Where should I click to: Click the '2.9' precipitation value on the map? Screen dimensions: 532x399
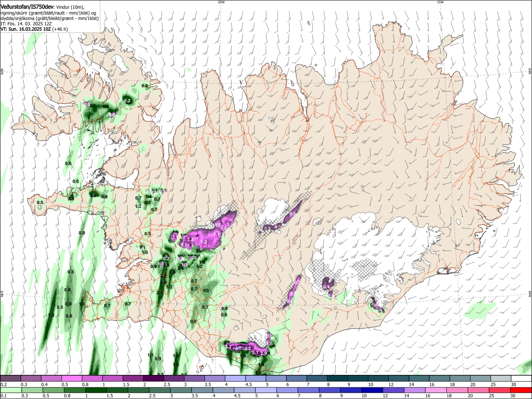click(264, 353)
